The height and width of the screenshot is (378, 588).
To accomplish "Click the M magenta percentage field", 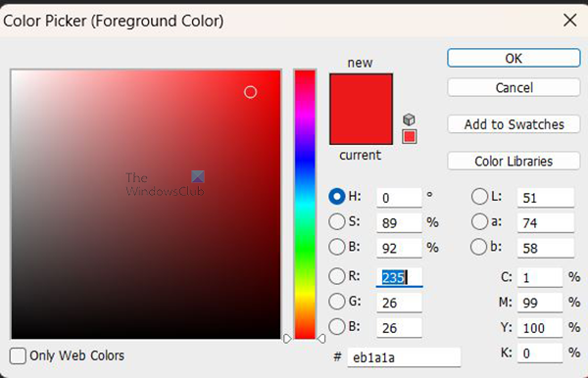I will click(540, 303).
